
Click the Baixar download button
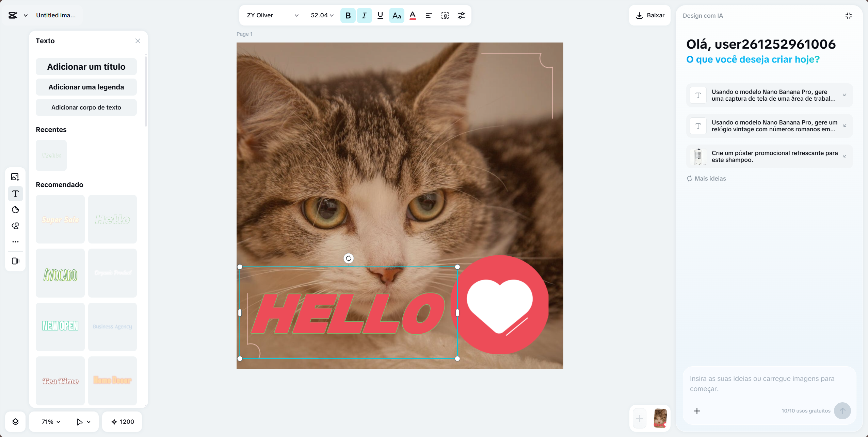coord(649,15)
